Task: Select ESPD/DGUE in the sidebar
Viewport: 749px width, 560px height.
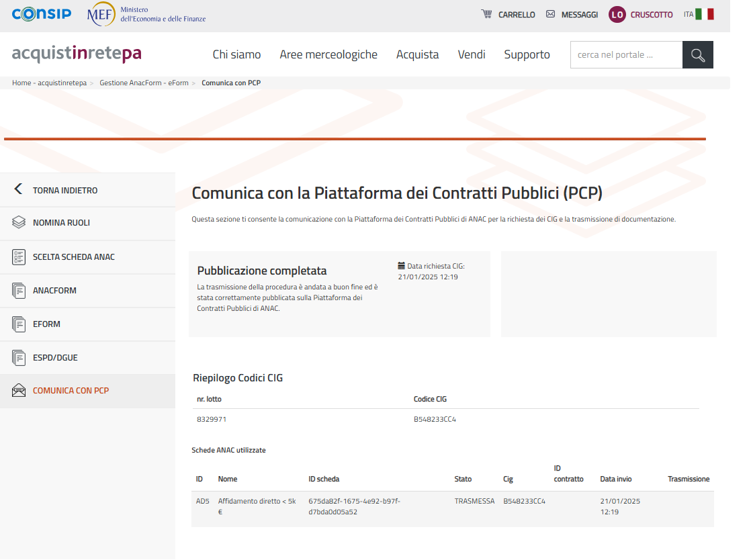Action: [55, 358]
